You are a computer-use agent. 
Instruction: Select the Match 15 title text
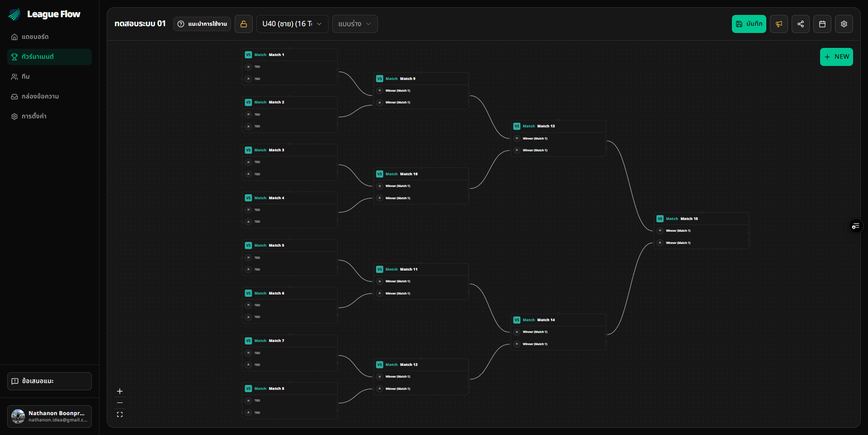689,219
